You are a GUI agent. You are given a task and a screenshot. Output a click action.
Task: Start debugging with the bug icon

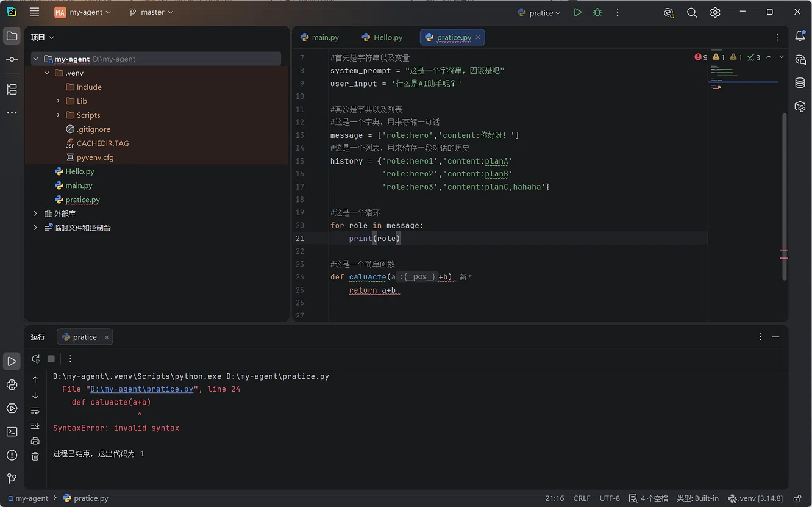[x=597, y=12]
